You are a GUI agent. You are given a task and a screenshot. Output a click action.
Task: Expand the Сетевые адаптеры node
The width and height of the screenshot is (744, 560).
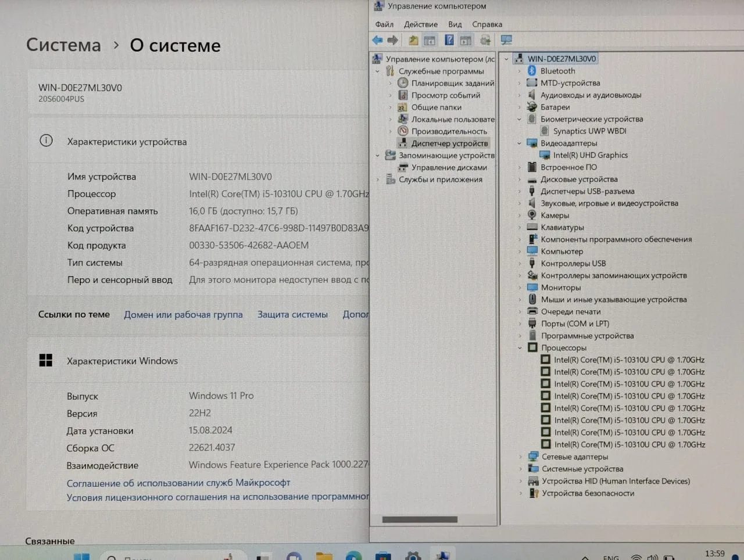[x=520, y=457]
